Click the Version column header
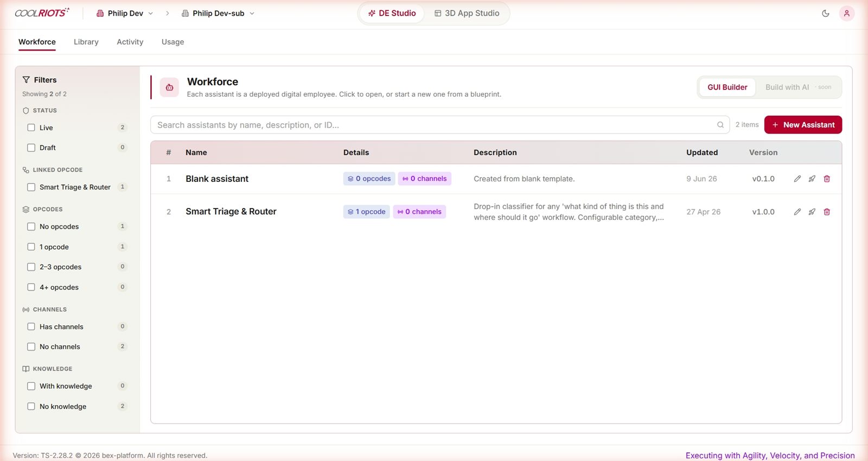The height and width of the screenshot is (461, 868). 763,153
